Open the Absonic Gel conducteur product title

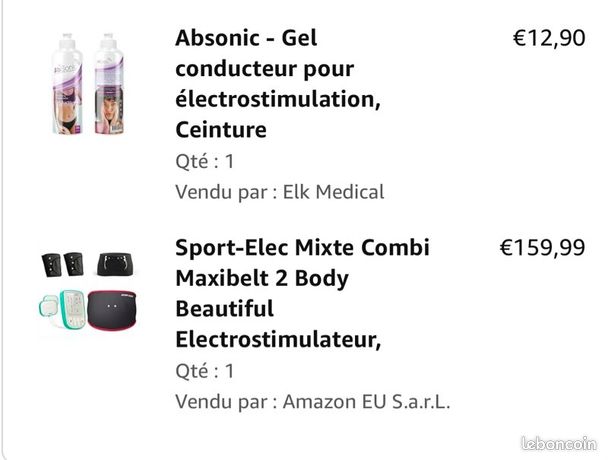[278, 84]
